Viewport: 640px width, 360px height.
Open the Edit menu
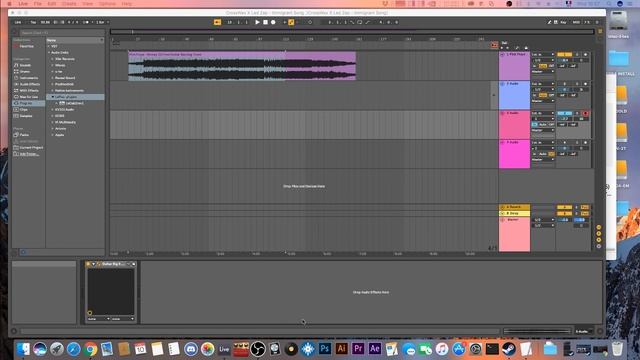coord(52,4)
